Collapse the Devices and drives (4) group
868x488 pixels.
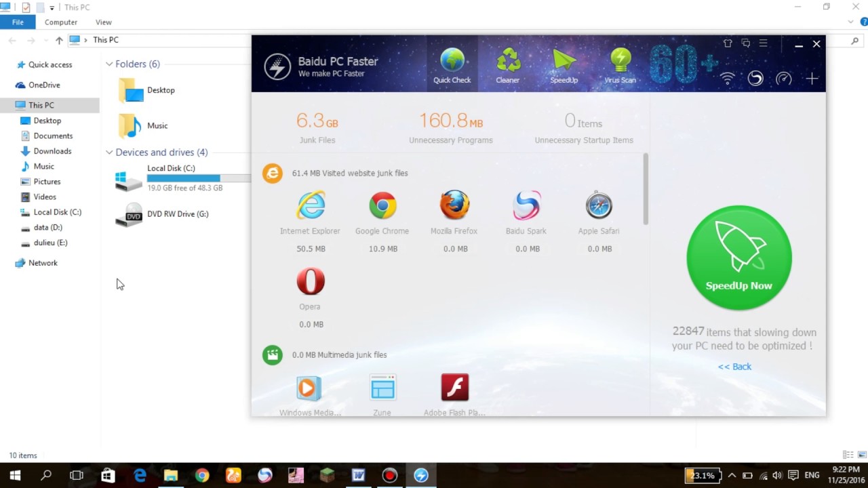tap(109, 152)
